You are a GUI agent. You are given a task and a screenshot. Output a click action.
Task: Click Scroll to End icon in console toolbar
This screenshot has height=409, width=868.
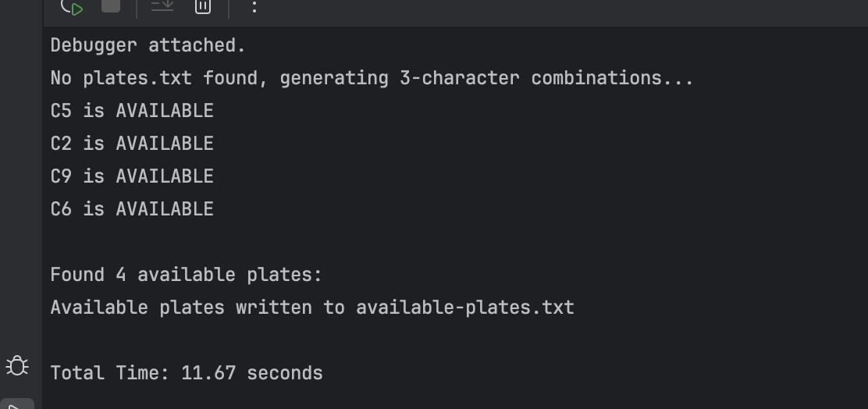coord(162,5)
